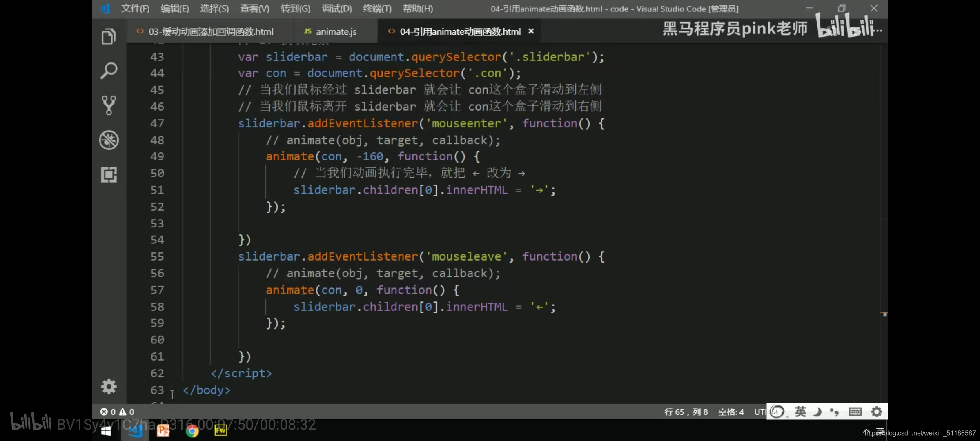Click line and column indicator 行 65, 列 8

(686, 412)
